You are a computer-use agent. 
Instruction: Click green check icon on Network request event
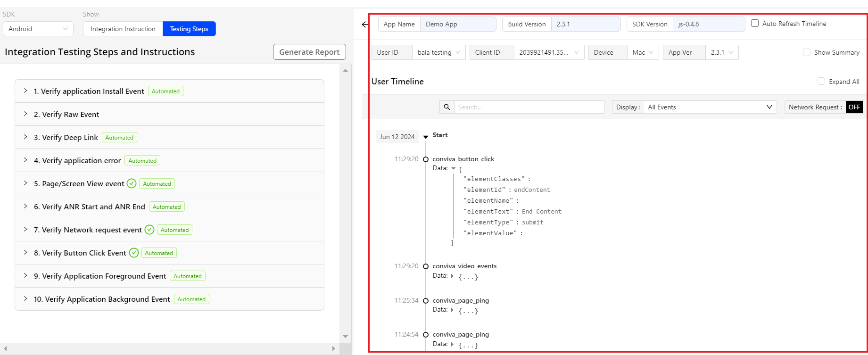(x=149, y=230)
